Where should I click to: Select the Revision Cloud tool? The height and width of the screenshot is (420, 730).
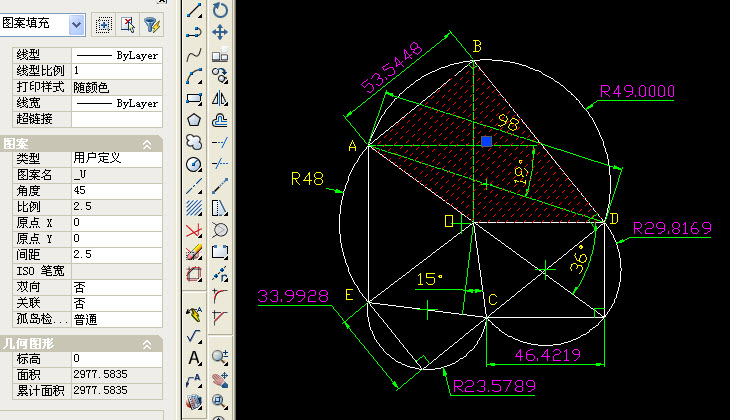pyautogui.click(x=194, y=142)
